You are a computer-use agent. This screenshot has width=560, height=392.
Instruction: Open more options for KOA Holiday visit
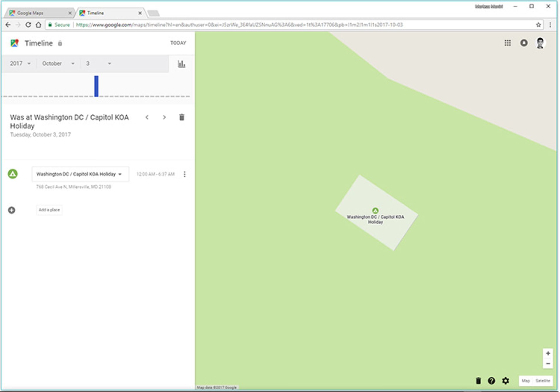184,174
